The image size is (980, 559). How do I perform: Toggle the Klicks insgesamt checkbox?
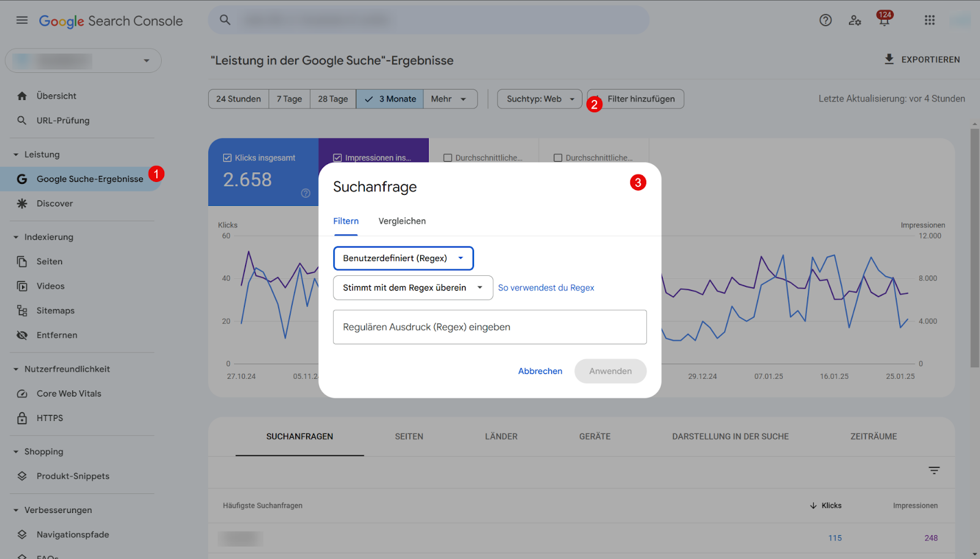click(x=227, y=158)
